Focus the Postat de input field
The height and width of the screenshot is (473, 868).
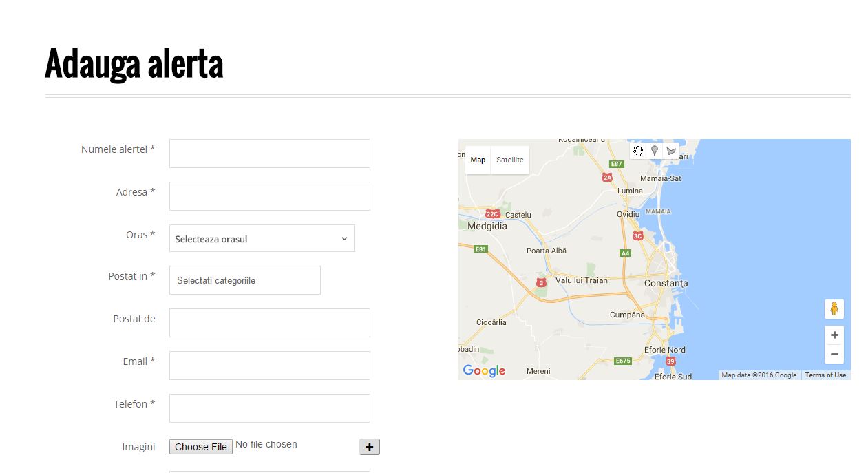[x=270, y=323]
